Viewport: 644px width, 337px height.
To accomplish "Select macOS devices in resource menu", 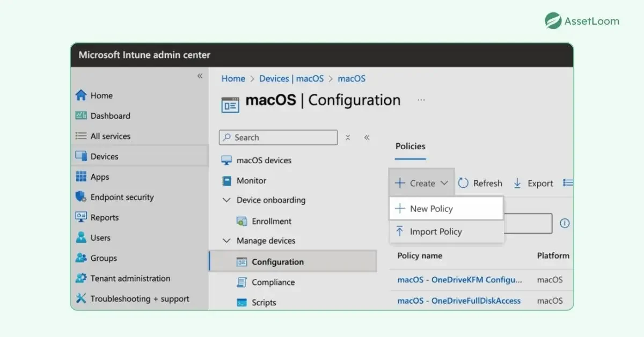I will 264,160.
